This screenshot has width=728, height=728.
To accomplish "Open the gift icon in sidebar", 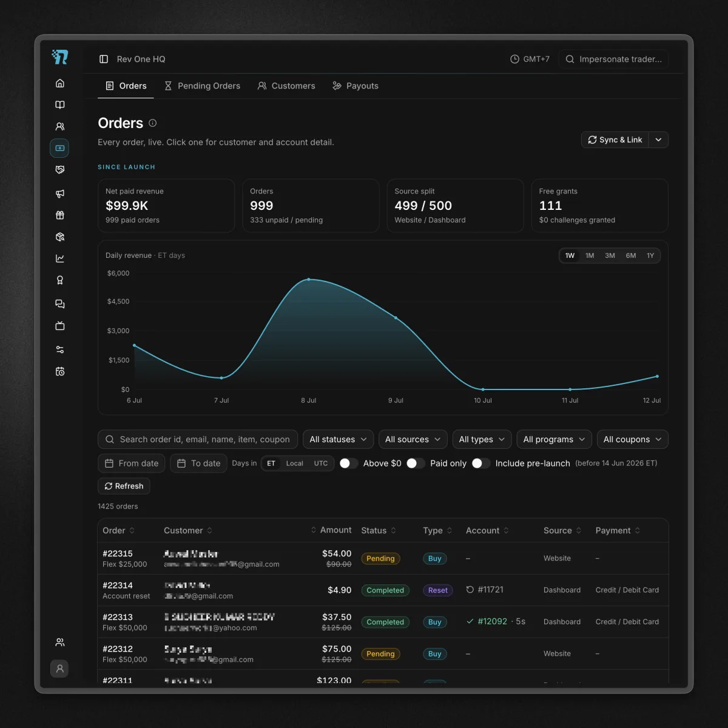I will point(59,215).
